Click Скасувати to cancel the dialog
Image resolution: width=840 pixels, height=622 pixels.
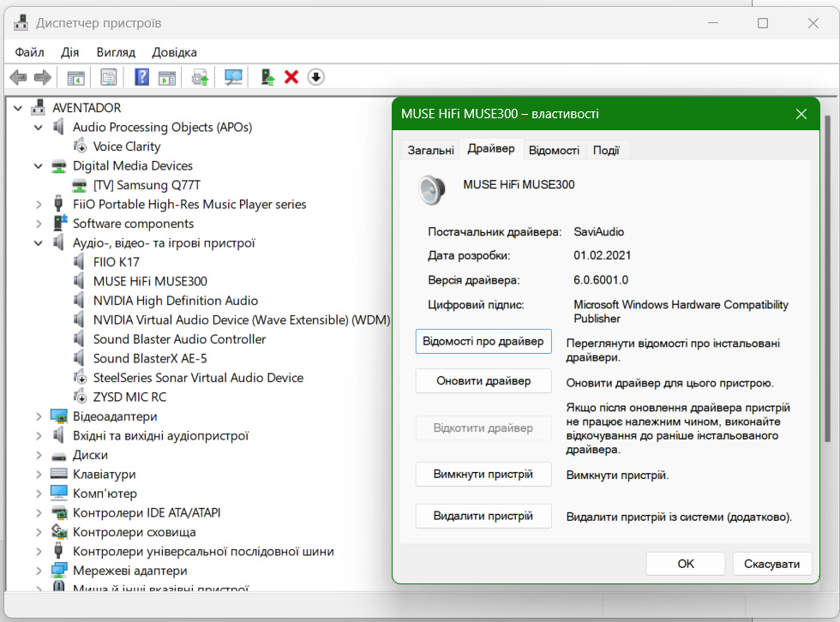pos(772,564)
